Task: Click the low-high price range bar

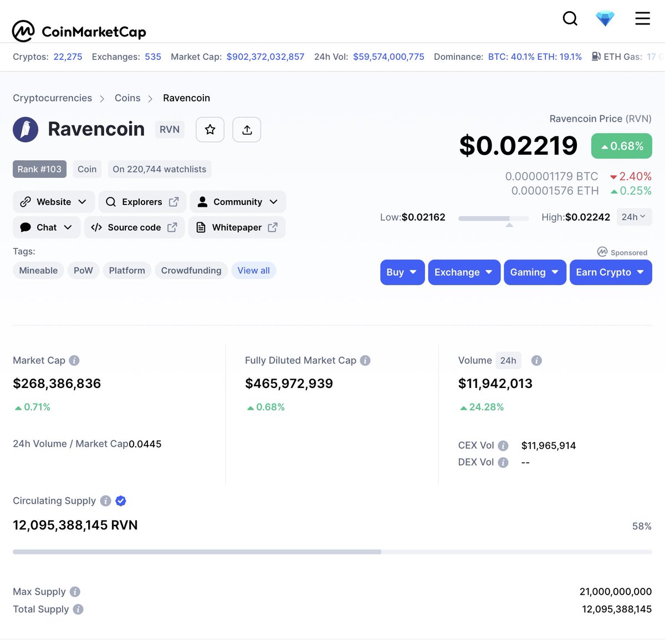Action: pyautogui.click(x=493, y=218)
